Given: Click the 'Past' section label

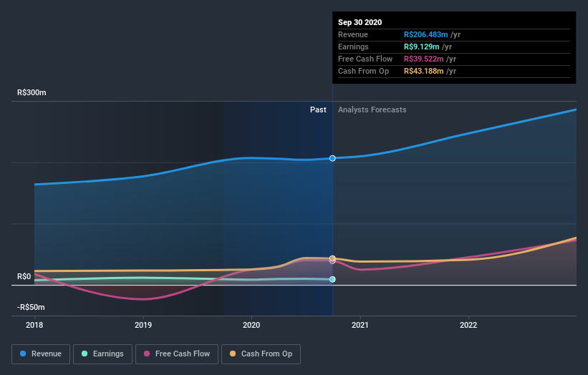Looking at the screenshot, I should [318, 109].
